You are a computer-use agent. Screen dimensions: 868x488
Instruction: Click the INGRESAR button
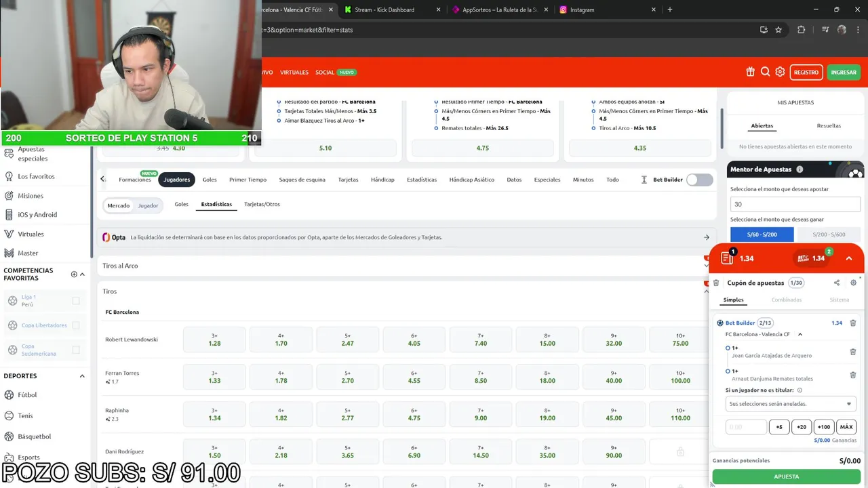click(844, 72)
